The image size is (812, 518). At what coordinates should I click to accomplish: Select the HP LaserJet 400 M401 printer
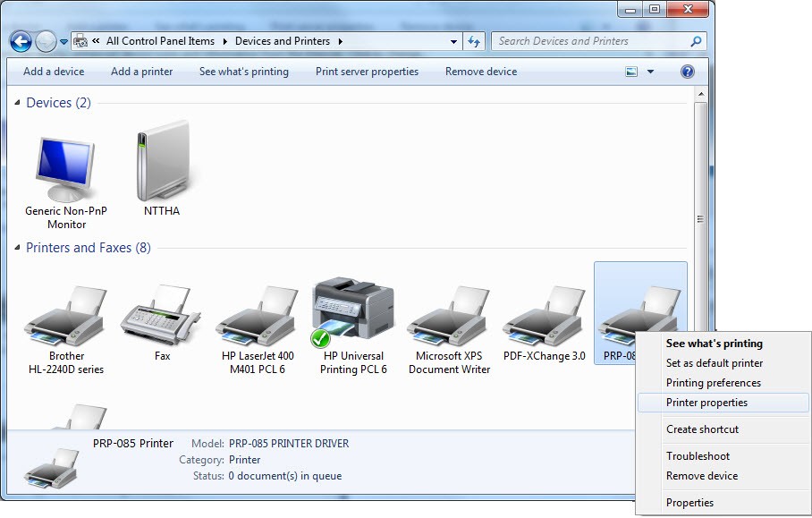pos(258,316)
